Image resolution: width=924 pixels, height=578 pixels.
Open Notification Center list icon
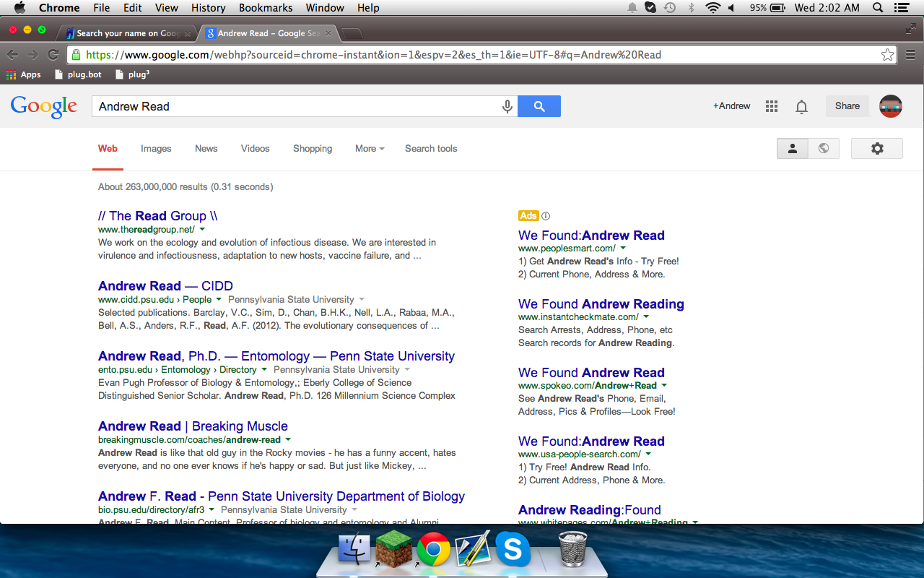[x=901, y=8]
